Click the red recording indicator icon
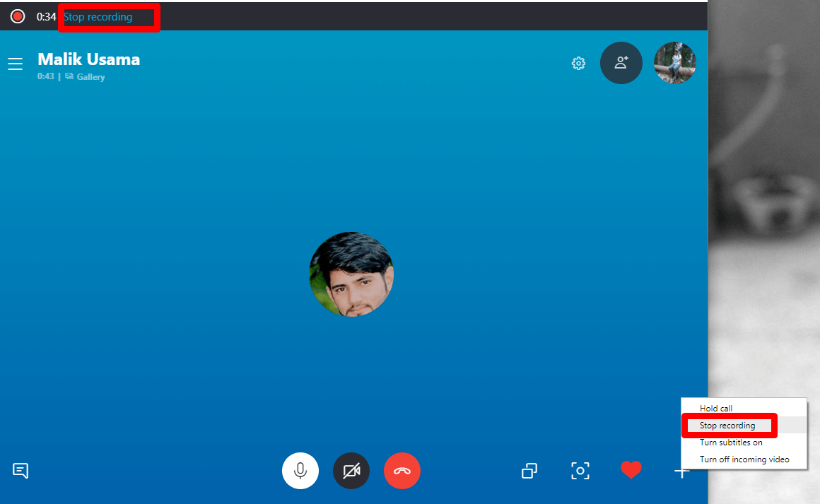This screenshot has height=504, width=820. (18, 17)
